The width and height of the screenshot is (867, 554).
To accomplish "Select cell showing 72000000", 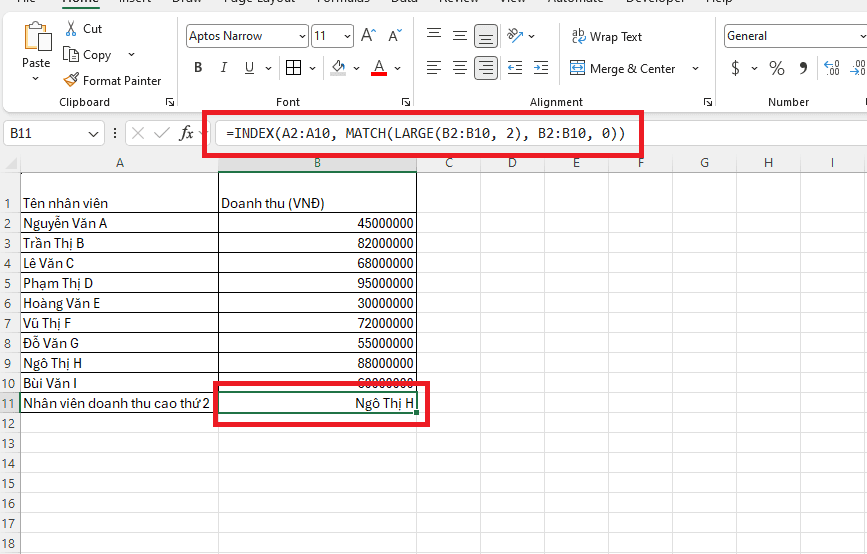I will point(317,323).
